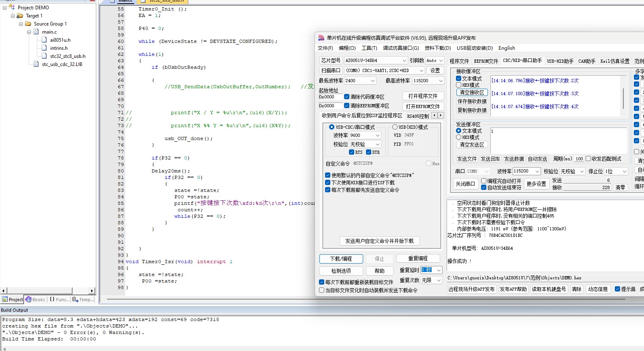Image resolution: width=644 pixels, height=351 pixels.
Task: Open the repeat count 无限 dropdown
Action: [439, 280]
